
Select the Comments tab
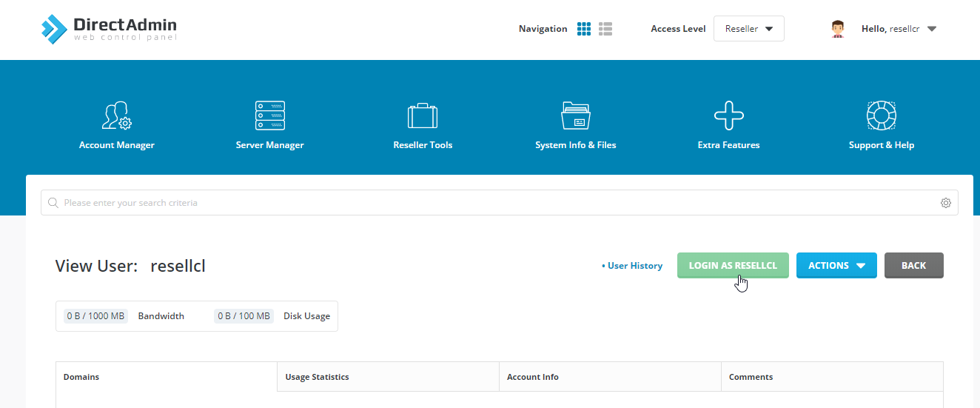click(832, 377)
